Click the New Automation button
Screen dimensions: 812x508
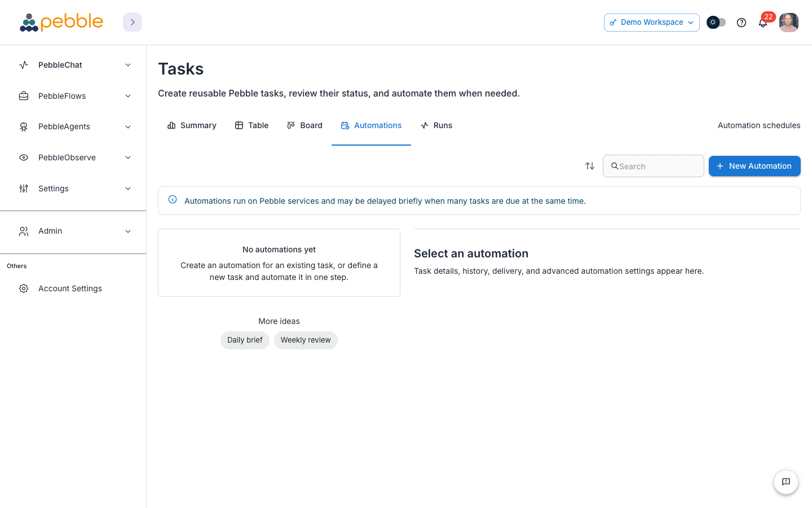tap(754, 166)
